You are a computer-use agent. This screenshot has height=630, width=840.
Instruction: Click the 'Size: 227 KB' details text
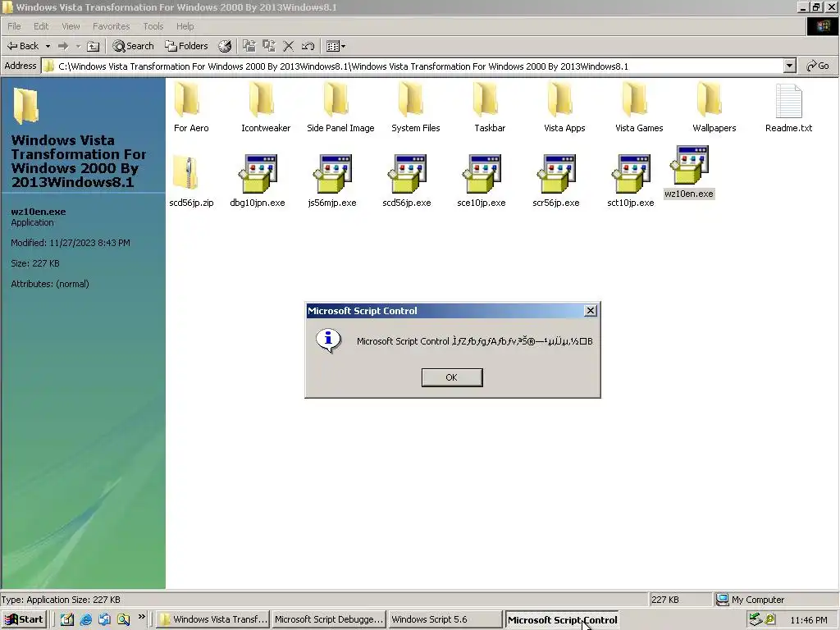pos(34,263)
